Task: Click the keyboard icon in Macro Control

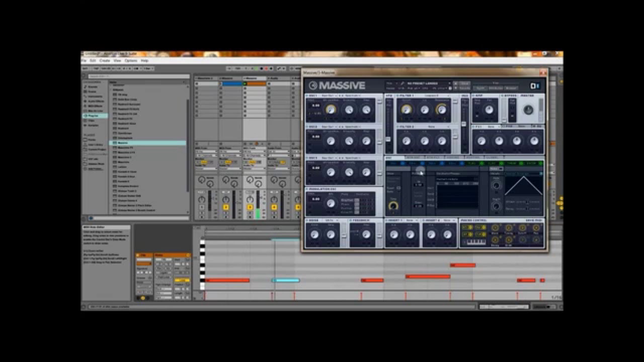Action: click(x=476, y=241)
